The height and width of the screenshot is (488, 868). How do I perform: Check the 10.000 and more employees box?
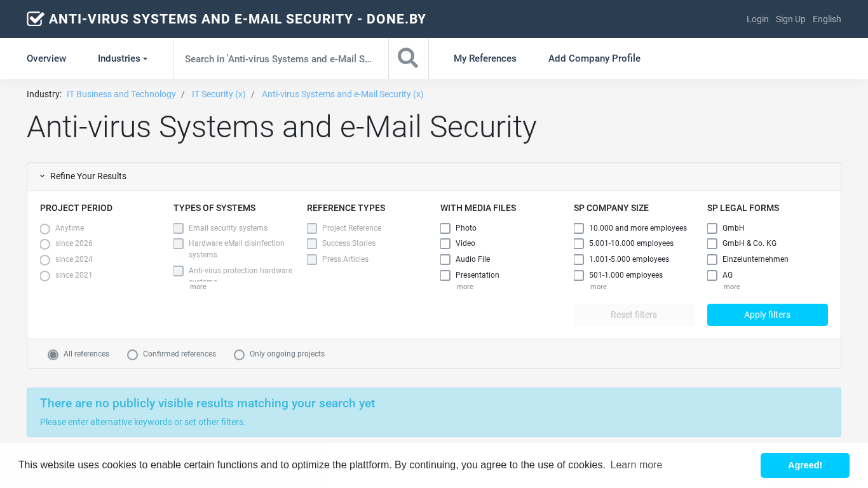pyautogui.click(x=579, y=228)
